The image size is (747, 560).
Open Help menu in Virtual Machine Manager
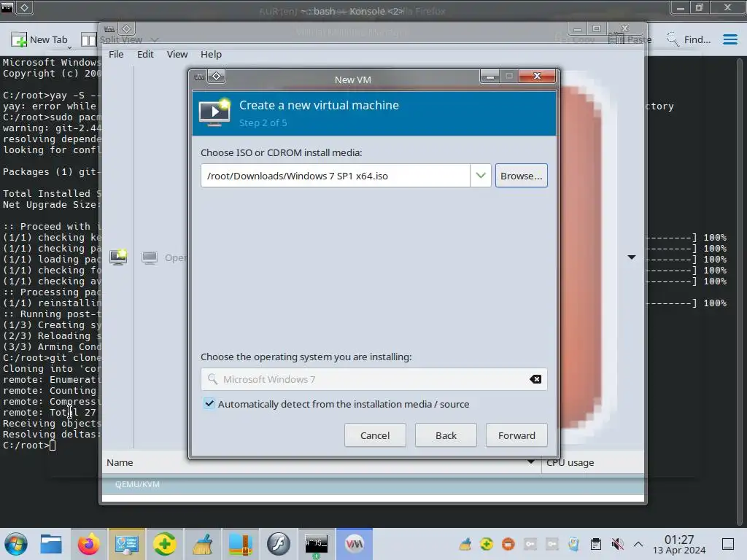pos(211,54)
